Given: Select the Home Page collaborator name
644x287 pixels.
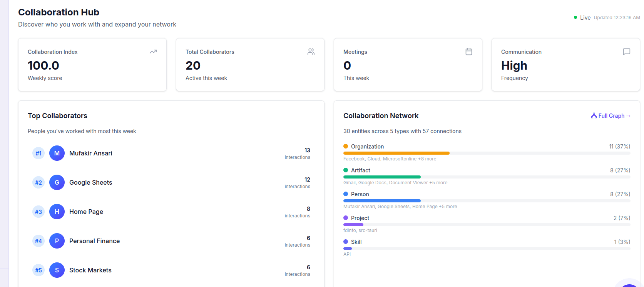Looking at the screenshot, I should click(x=86, y=212).
